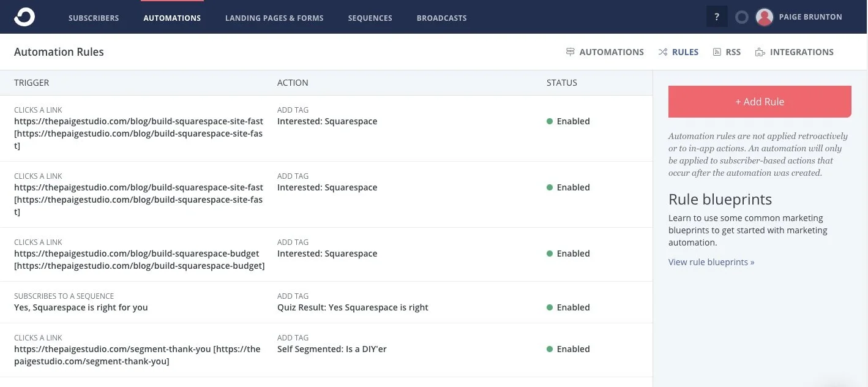Toggle Enabled status of Self Segmented rule
868x387 pixels.
tap(568, 349)
